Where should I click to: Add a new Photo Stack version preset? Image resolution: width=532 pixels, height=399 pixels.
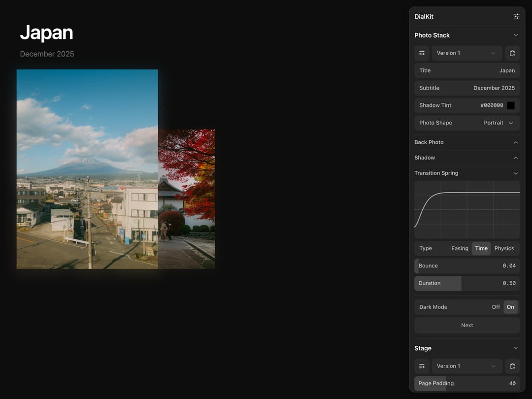pos(422,53)
